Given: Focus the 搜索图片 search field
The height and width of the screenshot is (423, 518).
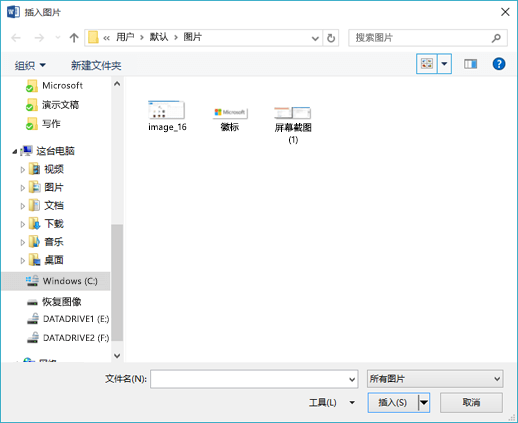Looking at the screenshot, I should coord(428,38).
